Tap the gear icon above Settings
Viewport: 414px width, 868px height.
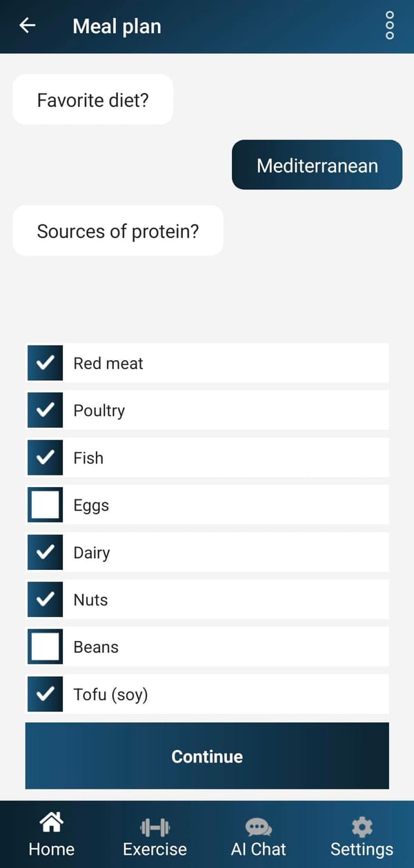point(362,825)
